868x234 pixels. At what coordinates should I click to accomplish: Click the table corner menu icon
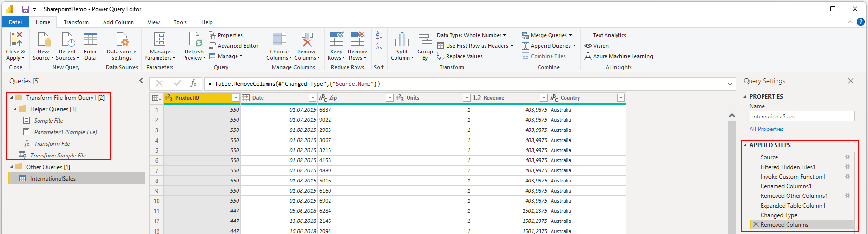click(157, 98)
